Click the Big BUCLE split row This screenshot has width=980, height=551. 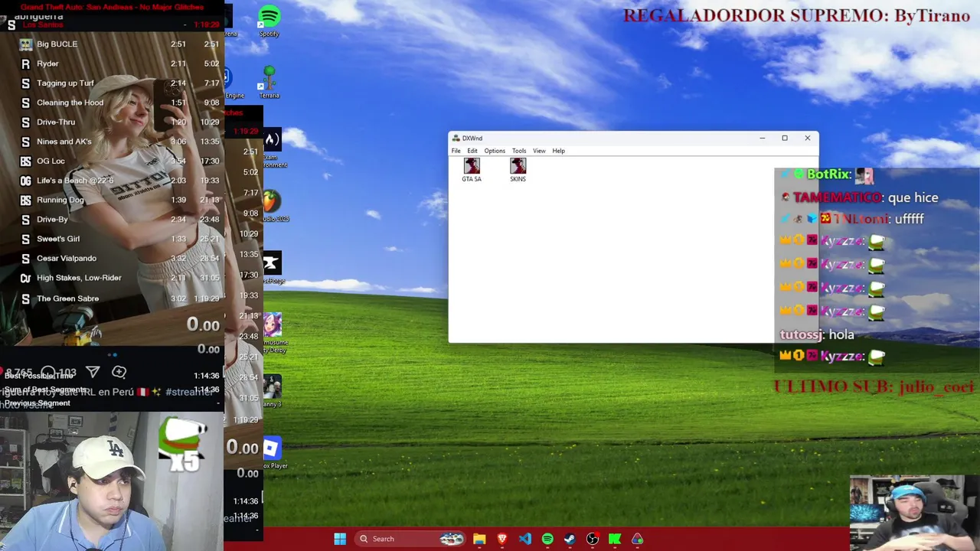(120, 44)
